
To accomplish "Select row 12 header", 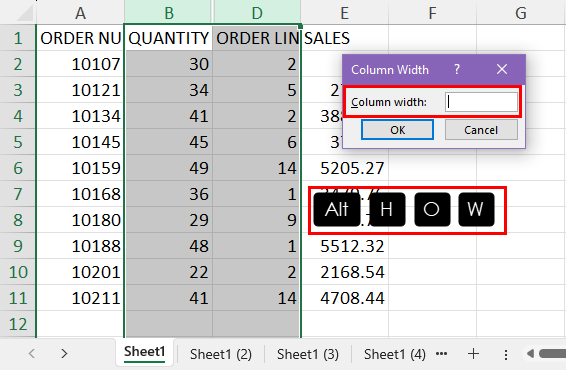I will pyautogui.click(x=18, y=324).
